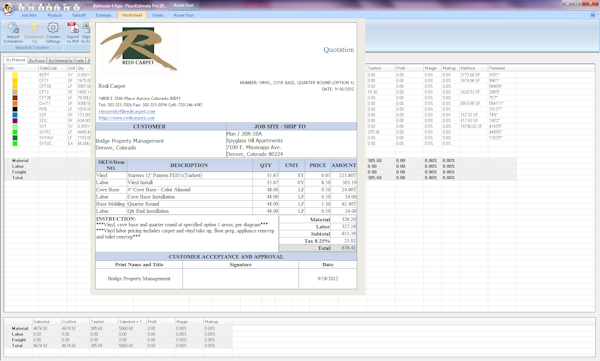Image resolution: width=600 pixels, height=361 pixels.
Task: Click the Export to PDF icon
Action: 73,28
